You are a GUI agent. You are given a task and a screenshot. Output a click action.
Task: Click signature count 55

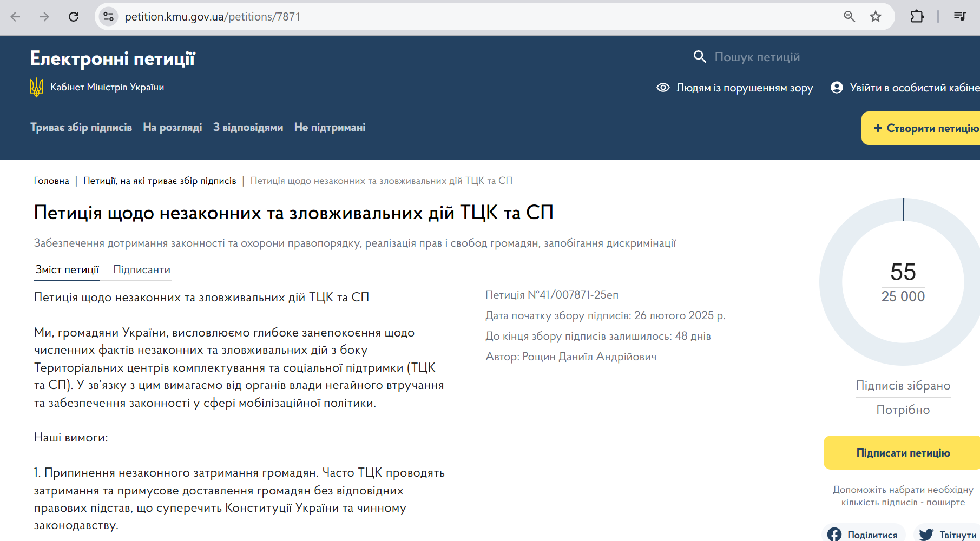click(903, 272)
